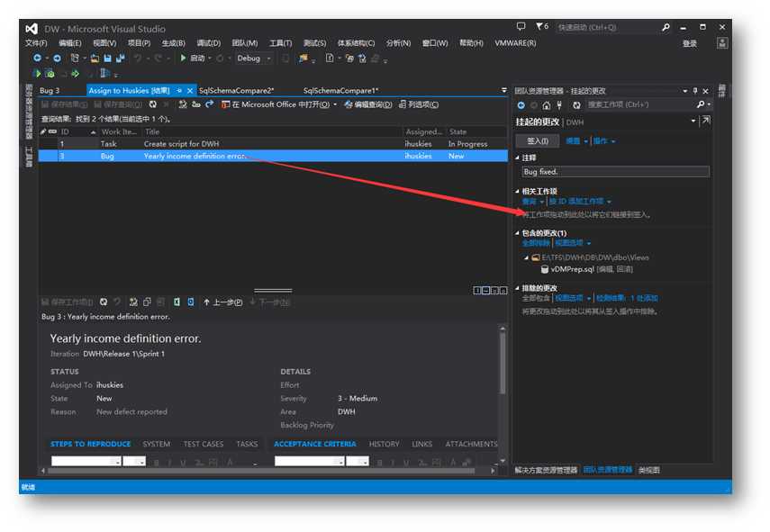Pin the Assign to Huskies tab
The image size is (770, 532).
click(179, 91)
